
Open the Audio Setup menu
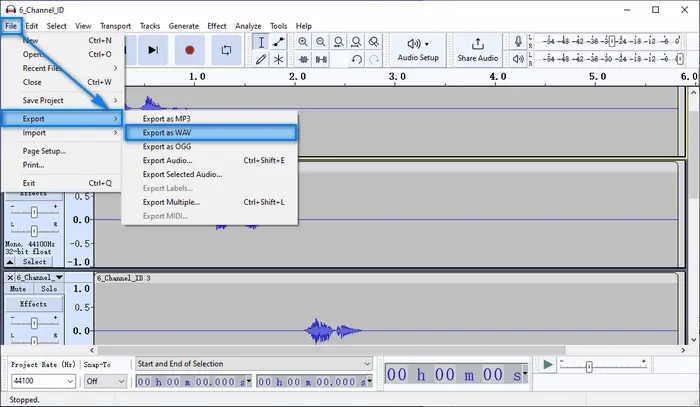[418, 49]
